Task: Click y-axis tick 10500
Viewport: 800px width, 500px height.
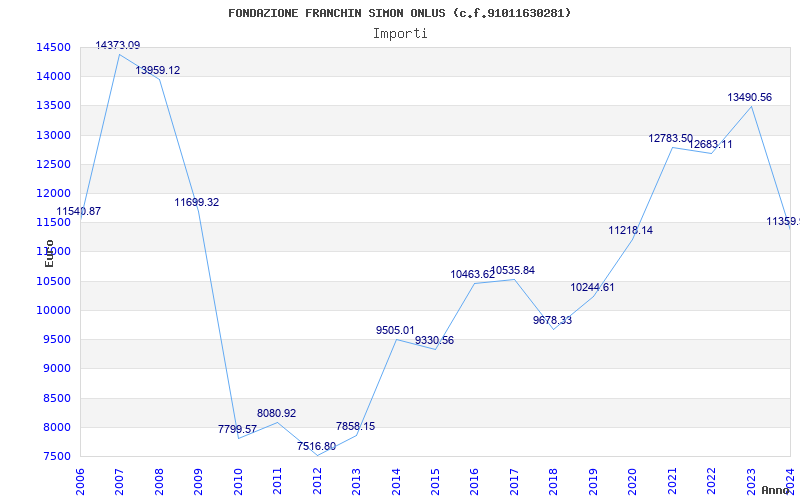Action: pyautogui.click(x=53, y=281)
